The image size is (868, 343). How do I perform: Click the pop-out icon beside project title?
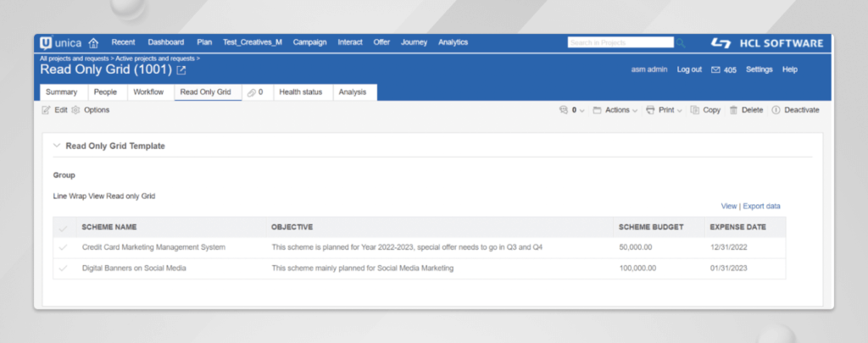181,70
